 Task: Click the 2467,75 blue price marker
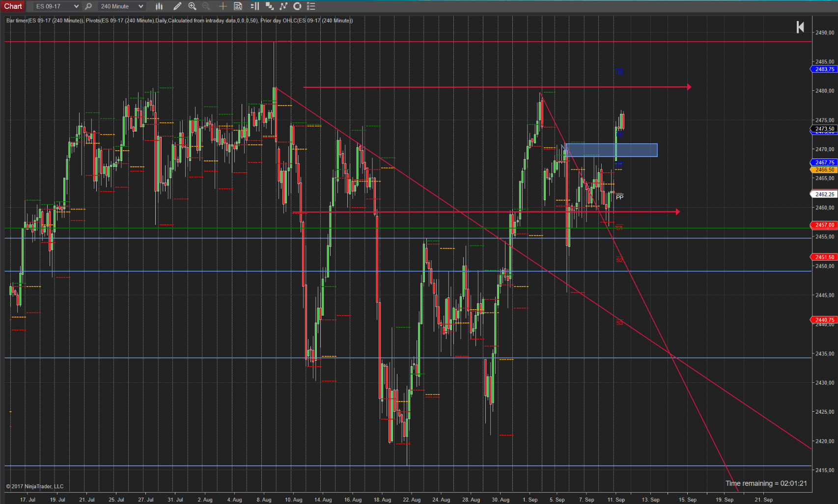pyautogui.click(x=823, y=162)
